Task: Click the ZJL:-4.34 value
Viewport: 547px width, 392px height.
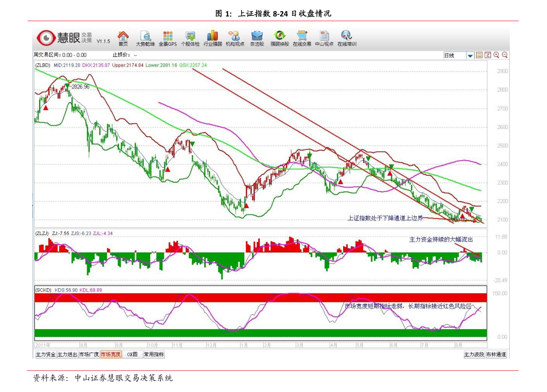Action: [103, 233]
